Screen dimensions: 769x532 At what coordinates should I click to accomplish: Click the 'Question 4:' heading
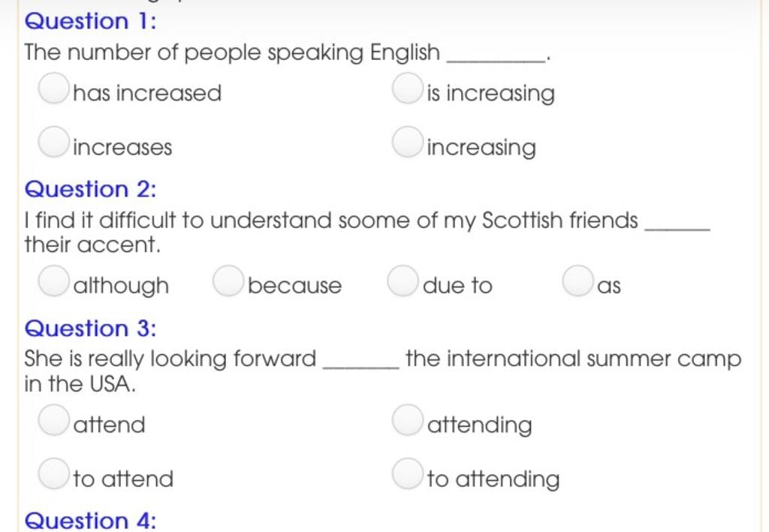click(x=91, y=520)
